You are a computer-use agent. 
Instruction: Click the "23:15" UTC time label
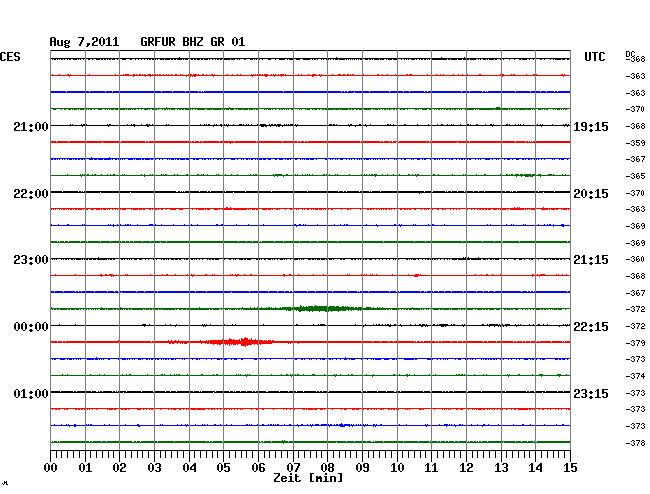tap(591, 393)
